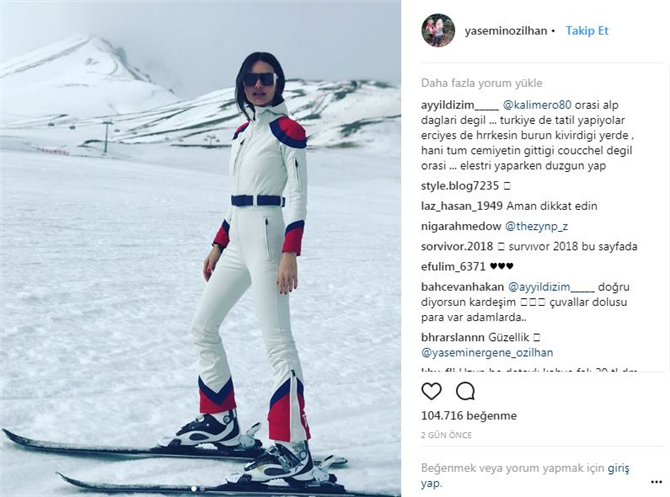Open the comment speech bubble icon

(x=465, y=391)
